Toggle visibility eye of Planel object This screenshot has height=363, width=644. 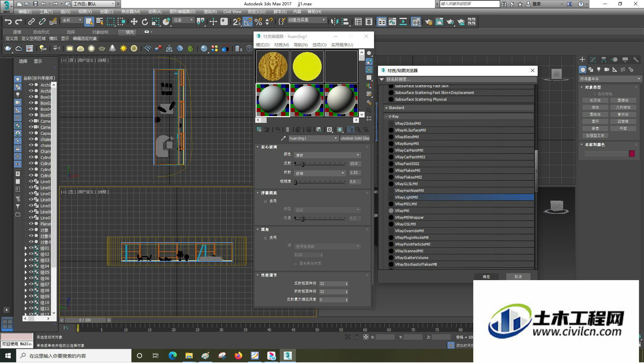tap(31, 224)
